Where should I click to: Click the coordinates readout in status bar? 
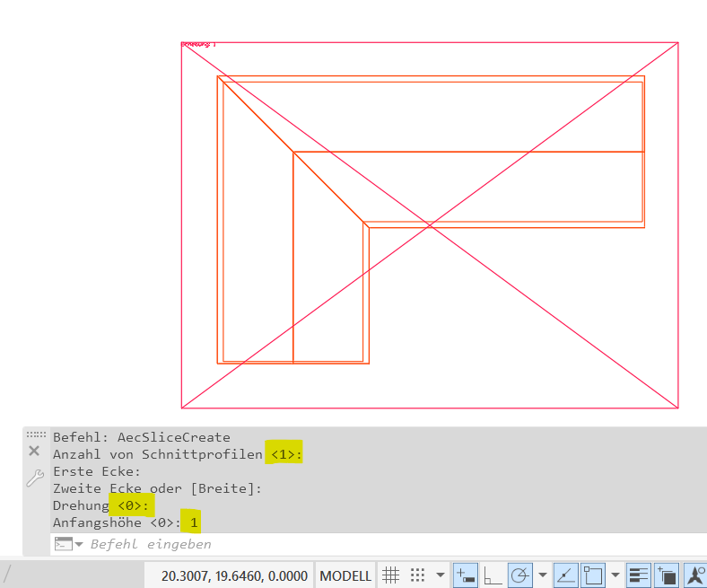pos(235,575)
